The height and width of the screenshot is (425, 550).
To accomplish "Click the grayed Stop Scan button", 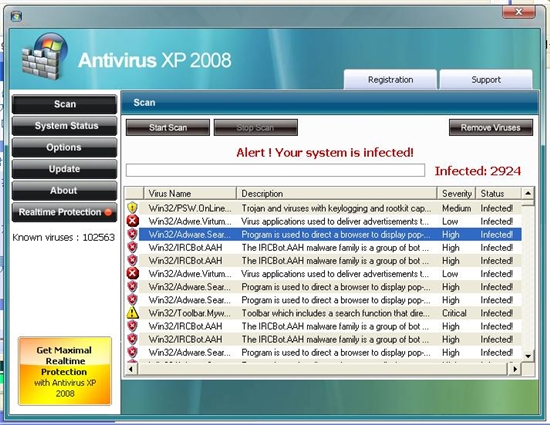I will point(256,128).
